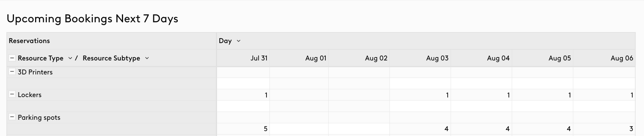Select the Aug 03 column header
Image resolution: width=644 pixels, height=136 pixels.
pos(420,58)
